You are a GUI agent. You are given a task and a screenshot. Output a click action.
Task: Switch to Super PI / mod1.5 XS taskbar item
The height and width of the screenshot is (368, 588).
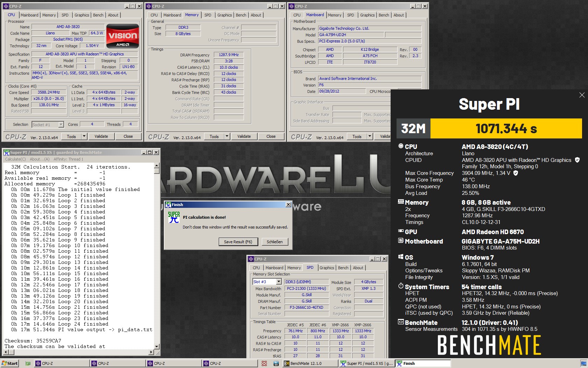pyautogui.click(x=366, y=363)
